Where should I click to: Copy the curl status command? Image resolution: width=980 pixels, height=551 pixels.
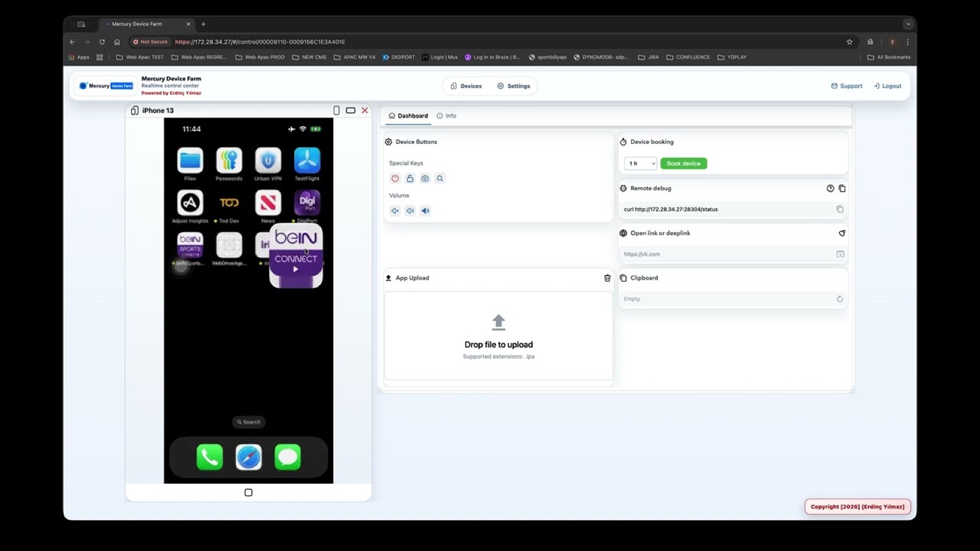click(x=840, y=209)
